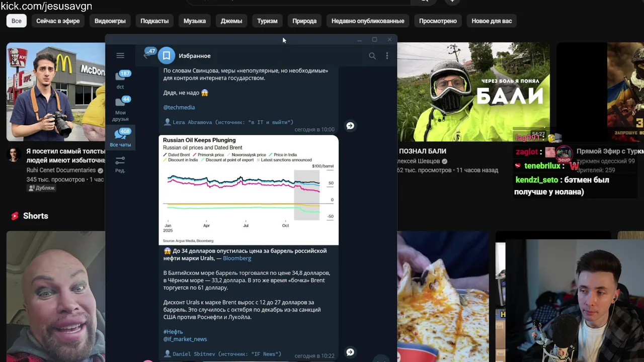Open the БАЛИ video thumbnail

[473, 92]
